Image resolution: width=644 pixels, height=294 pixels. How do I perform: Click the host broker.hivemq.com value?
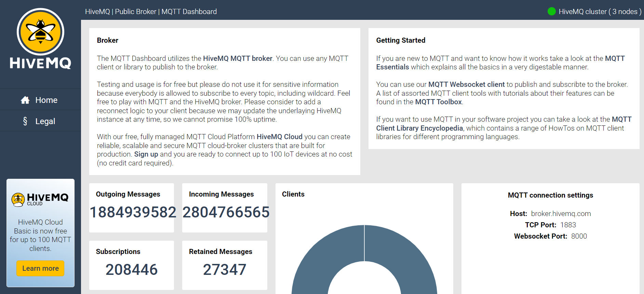[x=561, y=214]
